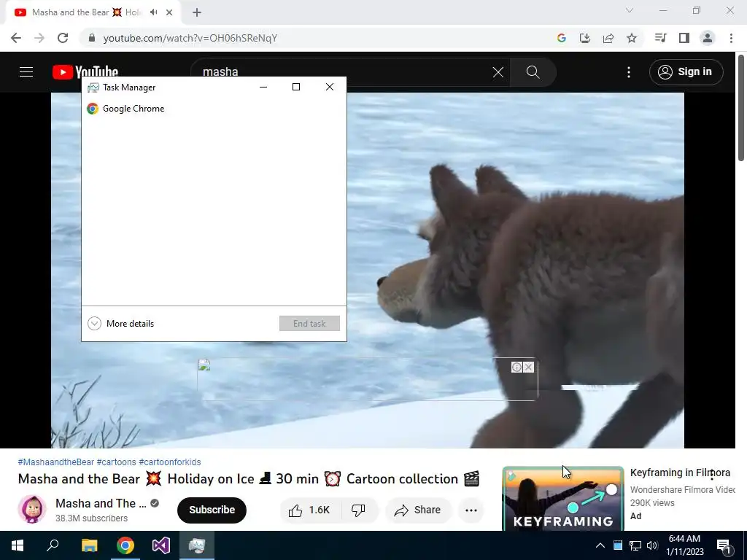The image size is (747, 560).
Task: Open the Masha channel avatar
Action: 32,509
